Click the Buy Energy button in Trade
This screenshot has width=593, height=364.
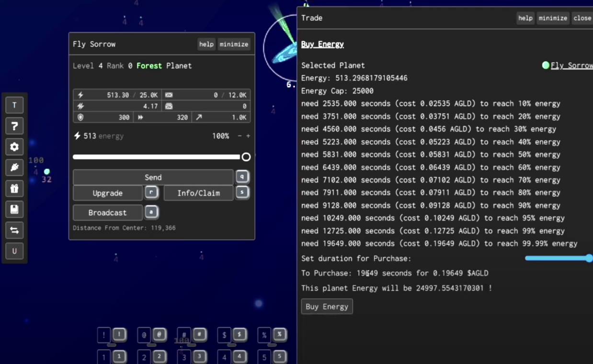click(x=327, y=307)
